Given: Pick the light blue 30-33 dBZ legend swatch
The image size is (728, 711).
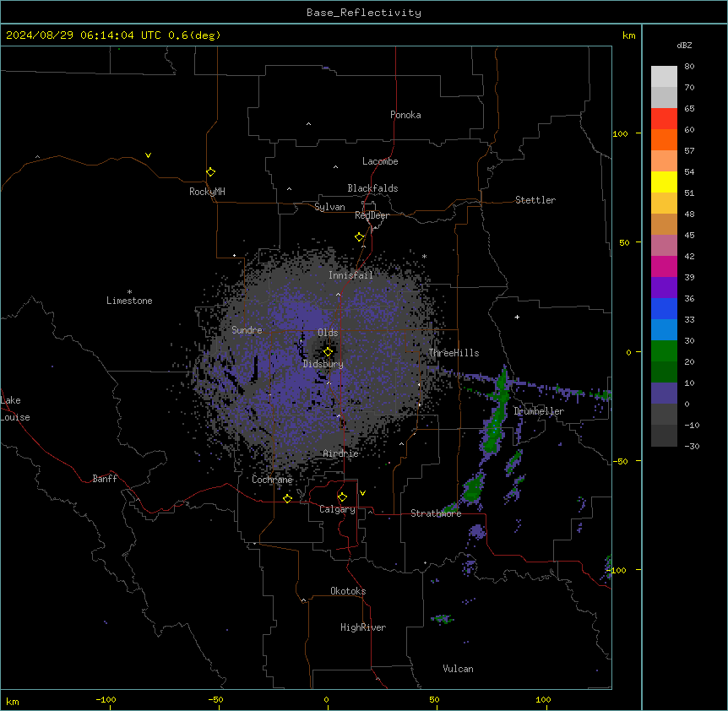Looking at the screenshot, I should [664, 330].
